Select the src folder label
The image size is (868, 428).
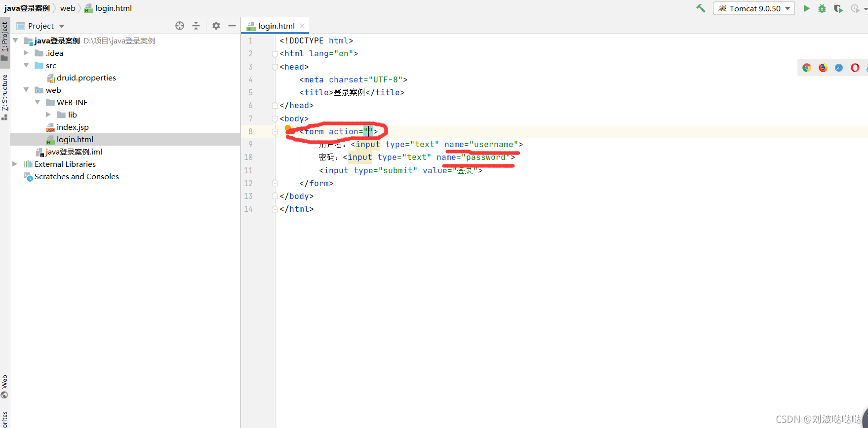(x=51, y=65)
